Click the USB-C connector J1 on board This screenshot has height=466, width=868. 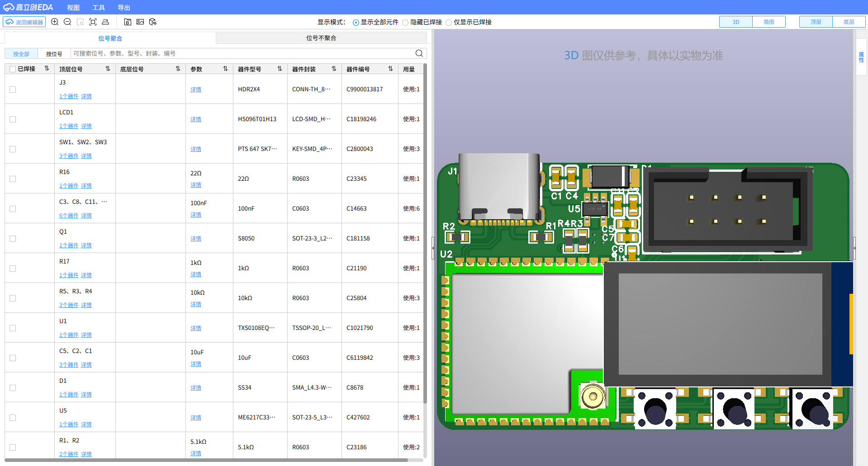[499, 188]
